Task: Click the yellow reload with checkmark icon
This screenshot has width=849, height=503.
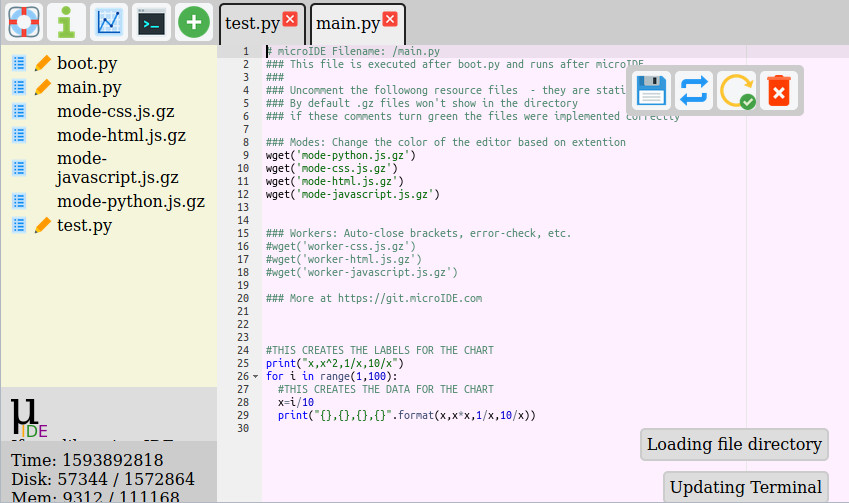Action: [x=736, y=91]
